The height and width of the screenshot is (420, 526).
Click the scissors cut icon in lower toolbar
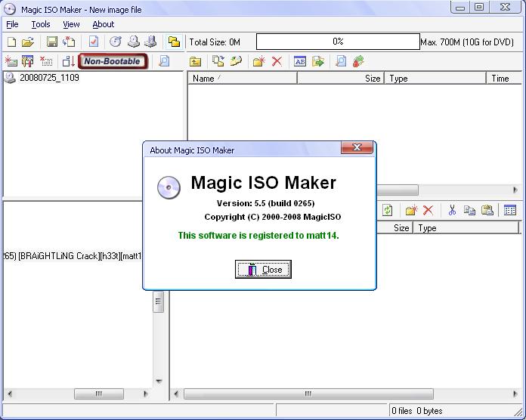[452, 210]
